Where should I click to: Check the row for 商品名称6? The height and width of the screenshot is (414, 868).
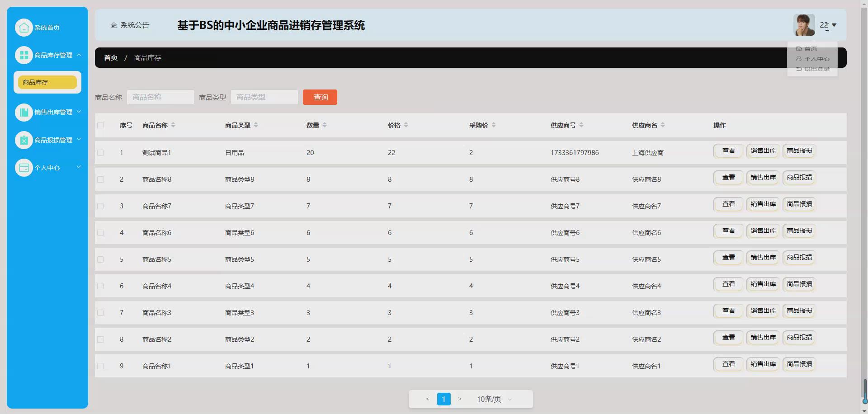[x=100, y=233]
